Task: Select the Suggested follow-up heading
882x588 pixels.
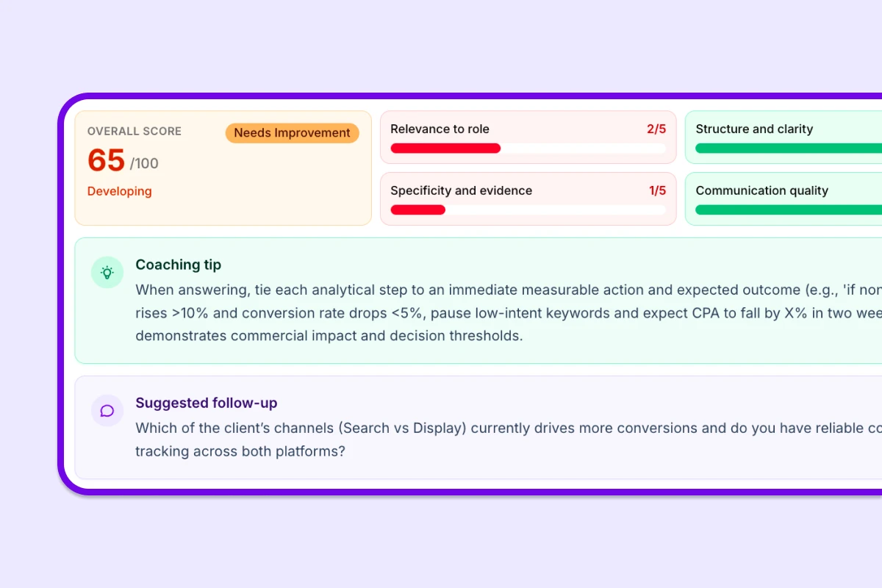Action: click(x=206, y=403)
